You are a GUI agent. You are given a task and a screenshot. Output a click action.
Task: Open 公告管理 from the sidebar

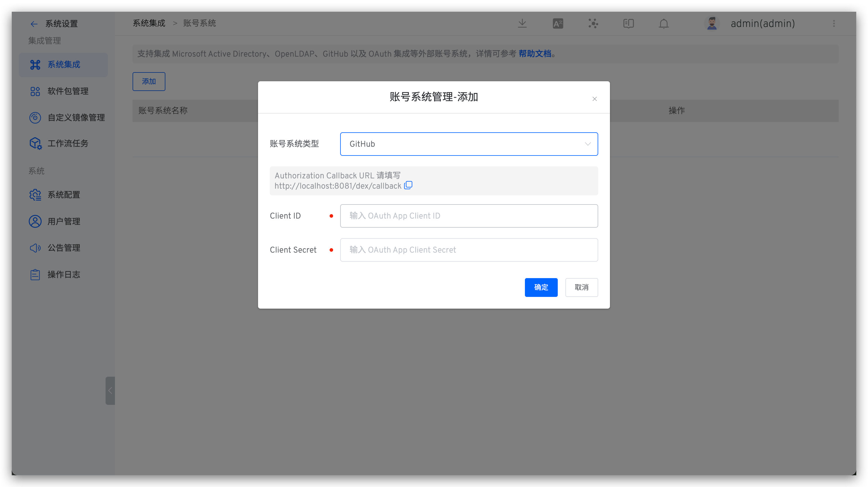coord(63,248)
